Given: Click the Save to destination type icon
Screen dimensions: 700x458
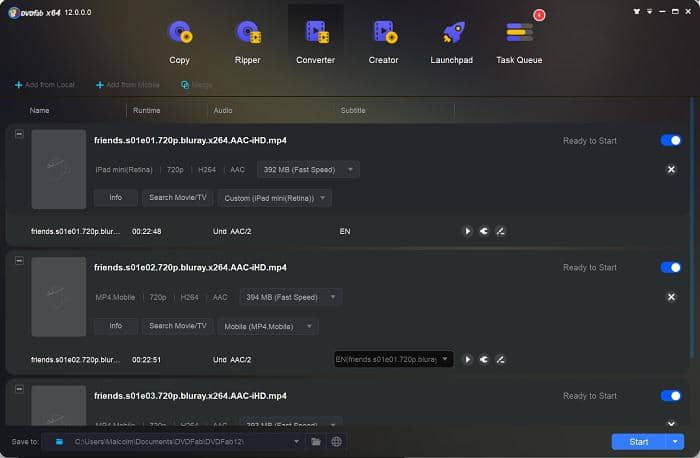Looking at the screenshot, I should point(59,441).
